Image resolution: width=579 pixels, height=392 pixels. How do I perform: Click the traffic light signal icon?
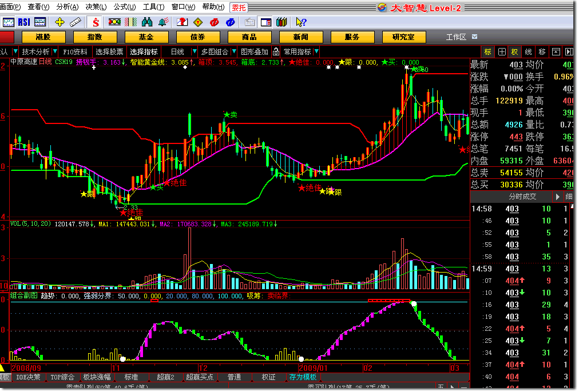(x=114, y=22)
